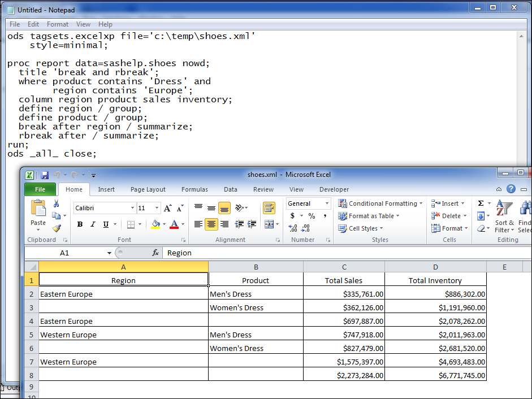The image size is (532, 399).
Task: Open the Format menu in Notepad
Action: pyautogui.click(x=57, y=24)
